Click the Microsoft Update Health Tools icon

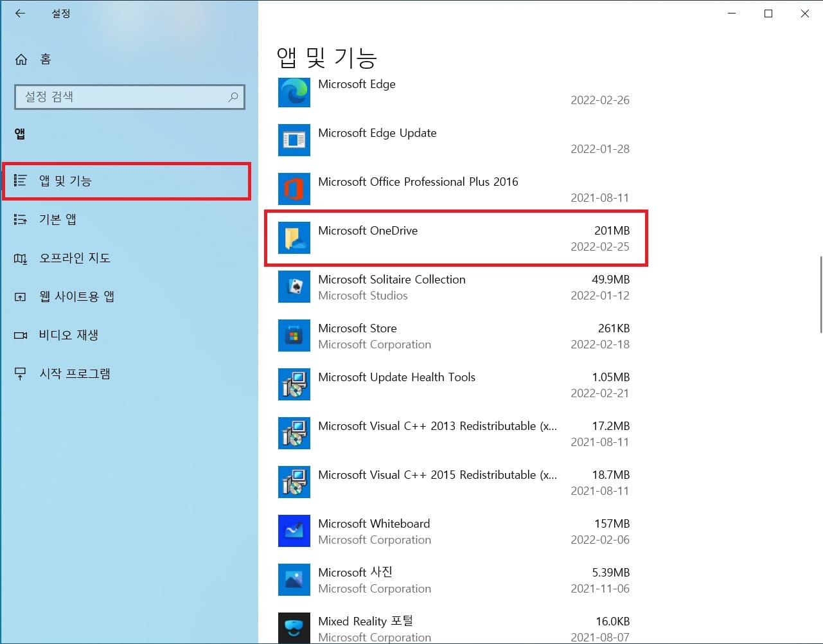tap(294, 384)
